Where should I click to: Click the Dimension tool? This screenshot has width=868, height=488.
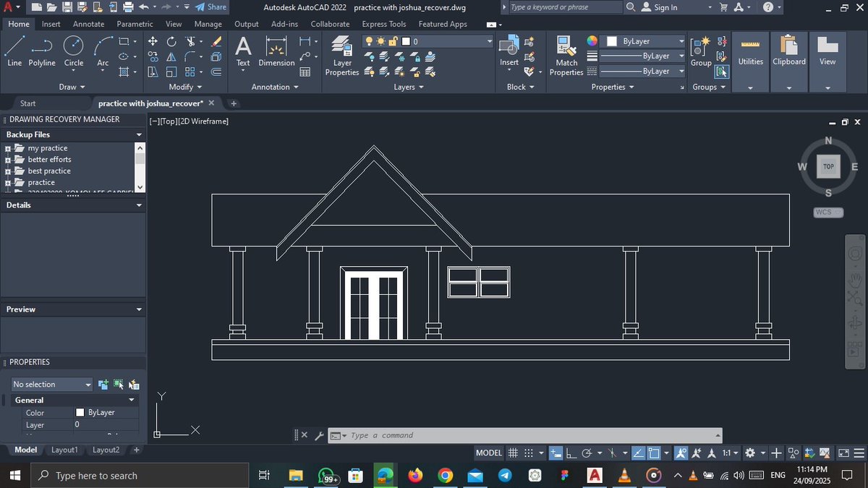coord(276,51)
